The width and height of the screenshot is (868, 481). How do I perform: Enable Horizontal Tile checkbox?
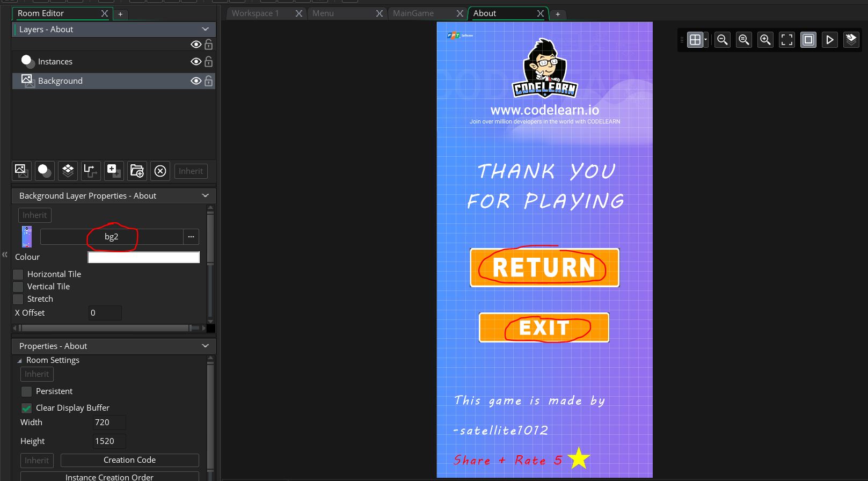(x=18, y=274)
